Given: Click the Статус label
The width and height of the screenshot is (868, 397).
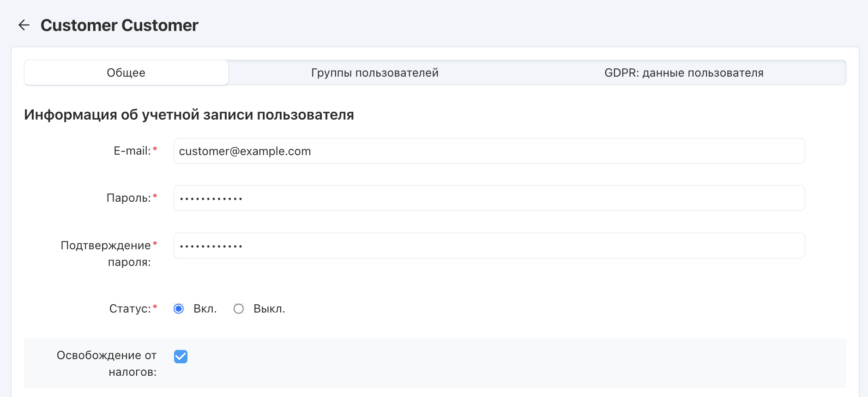Looking at the screenshot, I should coord(130,309).
